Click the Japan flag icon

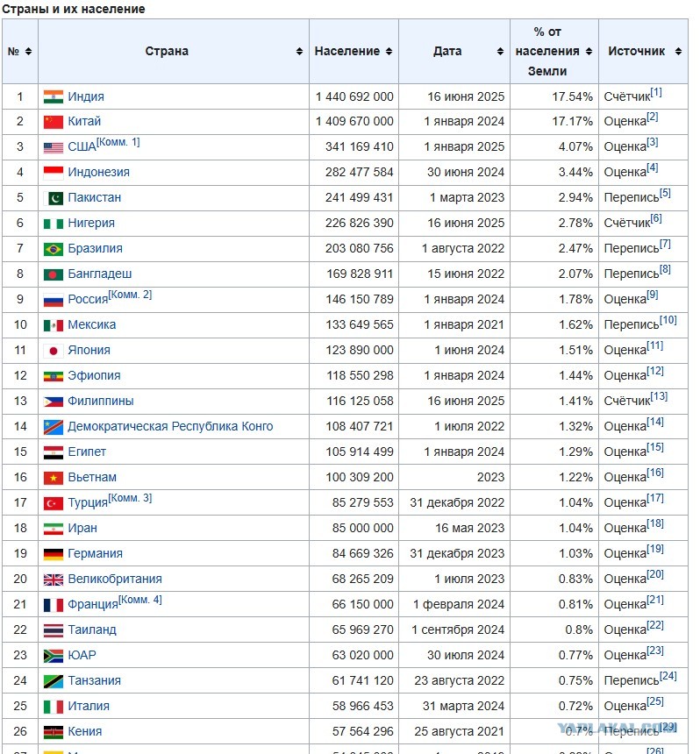point(53,351)
